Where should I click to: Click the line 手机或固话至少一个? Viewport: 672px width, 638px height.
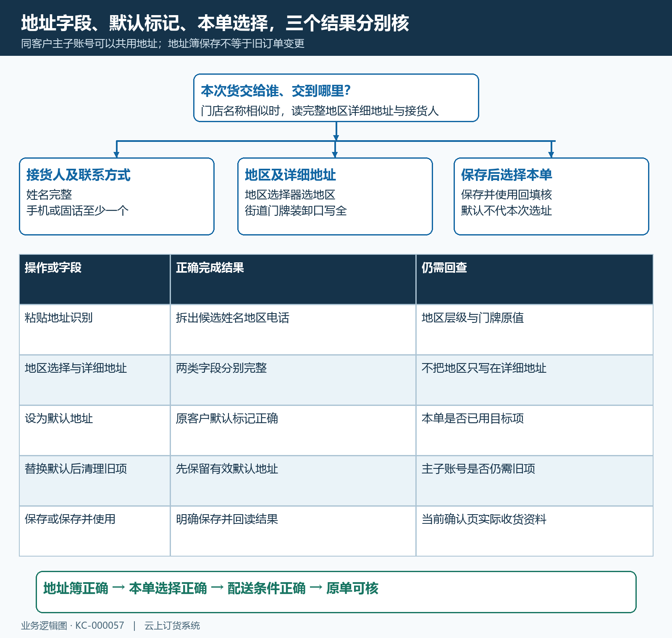point(77,211)
